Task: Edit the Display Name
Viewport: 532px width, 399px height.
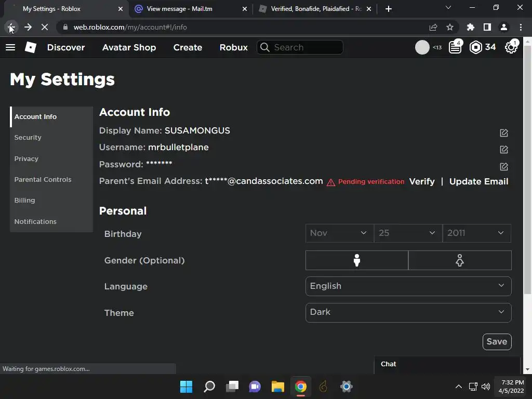Action: (x=504, y=132)
